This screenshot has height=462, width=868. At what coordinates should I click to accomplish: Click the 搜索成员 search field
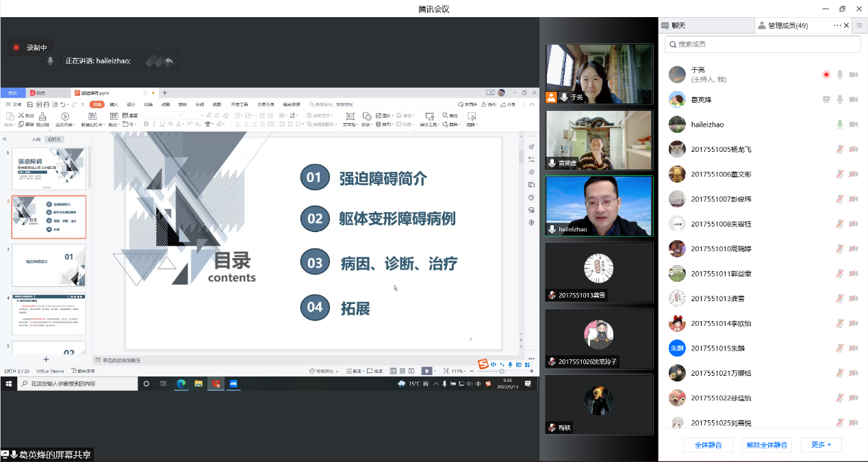763,44
